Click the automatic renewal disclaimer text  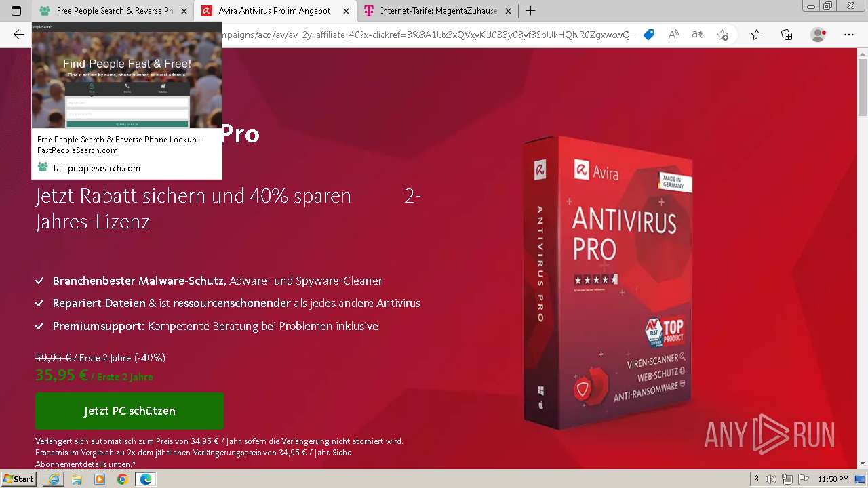tap(219, 452)
